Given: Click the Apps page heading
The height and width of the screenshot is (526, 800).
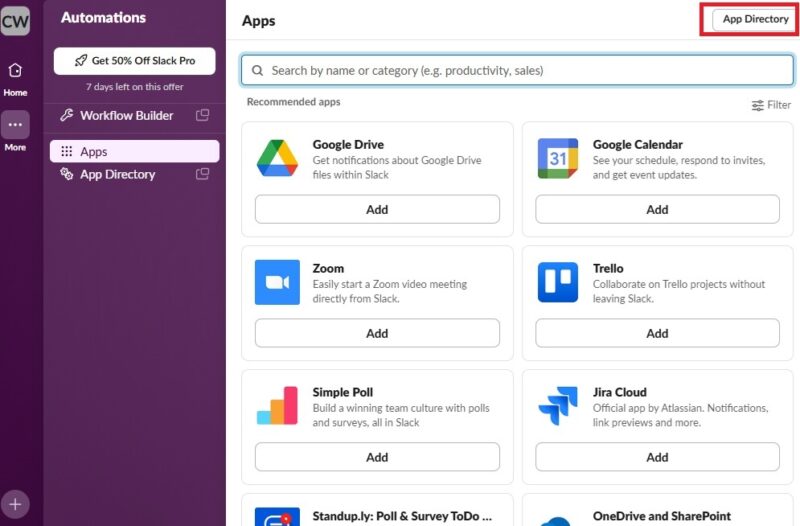Looking at the screenshot, I should pos(259,21).
